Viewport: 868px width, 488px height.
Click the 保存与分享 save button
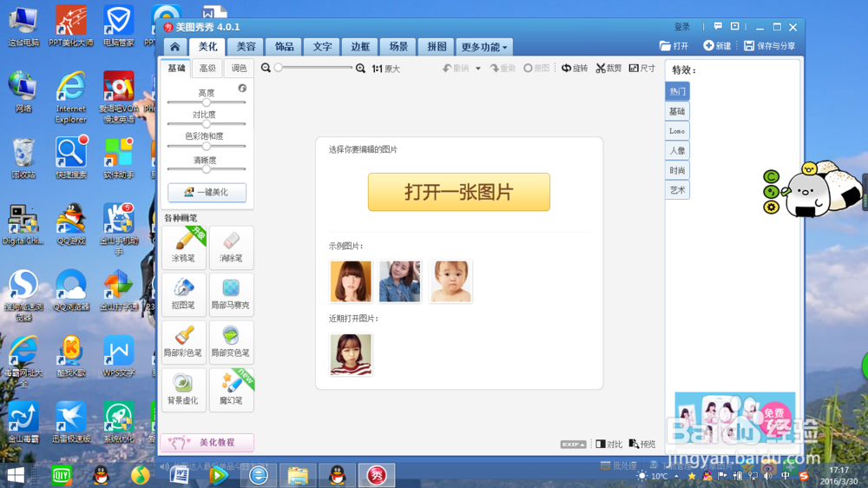[769, 46]
